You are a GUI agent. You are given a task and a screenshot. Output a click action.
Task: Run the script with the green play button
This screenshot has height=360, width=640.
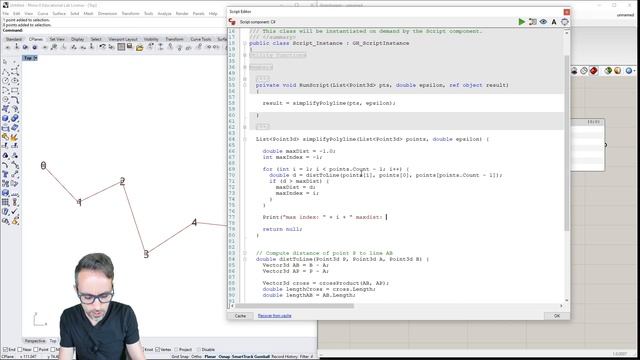click(521, 22)
